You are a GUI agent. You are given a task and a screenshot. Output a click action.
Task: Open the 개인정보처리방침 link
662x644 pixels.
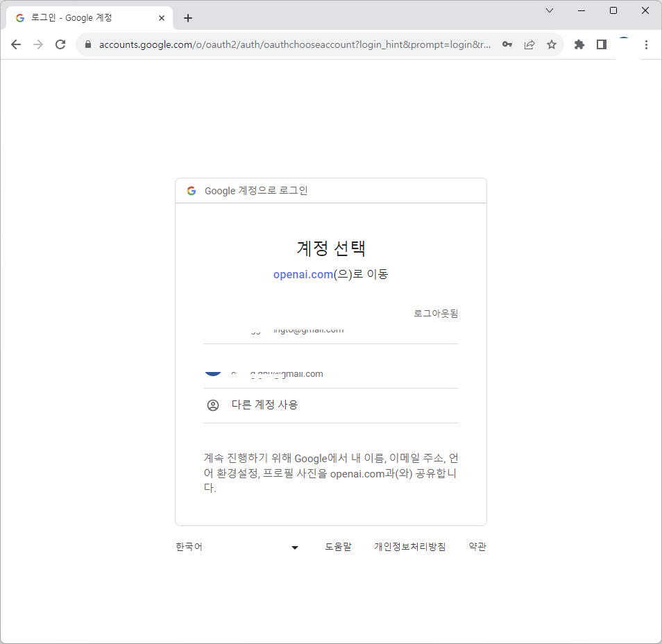(x=410, y=547)
